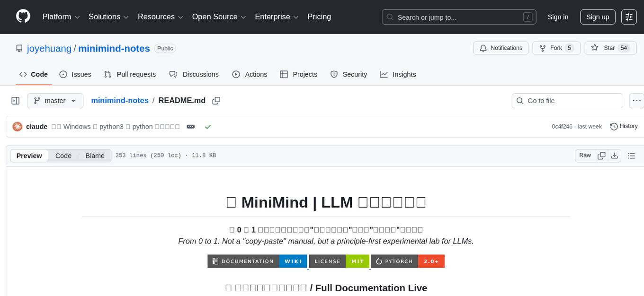Expand the truncated commit message

pos(190,126)
